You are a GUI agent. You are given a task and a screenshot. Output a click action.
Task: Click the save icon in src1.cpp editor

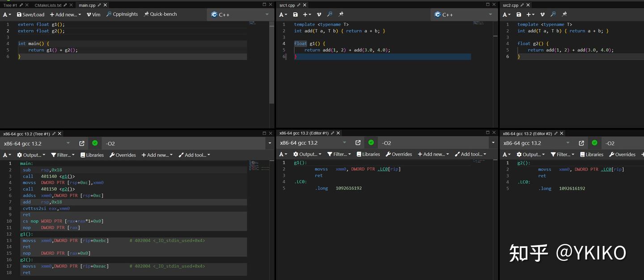point(295,15)
